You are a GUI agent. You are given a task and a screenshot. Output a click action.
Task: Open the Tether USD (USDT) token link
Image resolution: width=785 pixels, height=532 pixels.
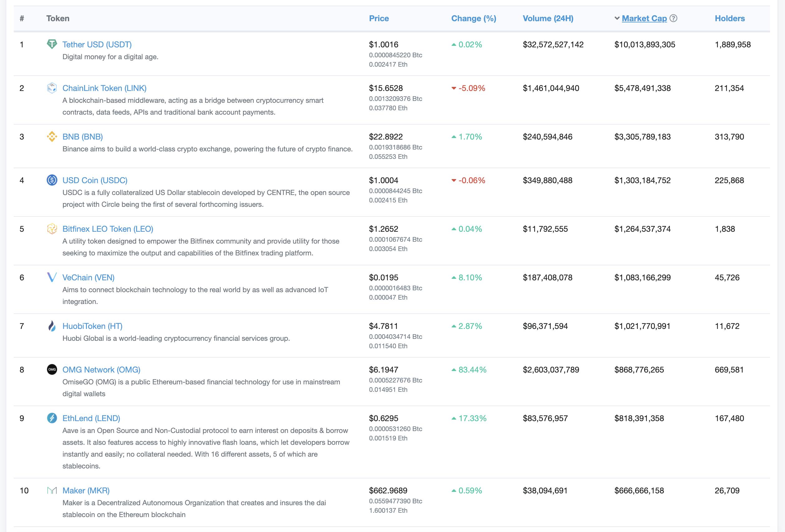tap(97, 44)
